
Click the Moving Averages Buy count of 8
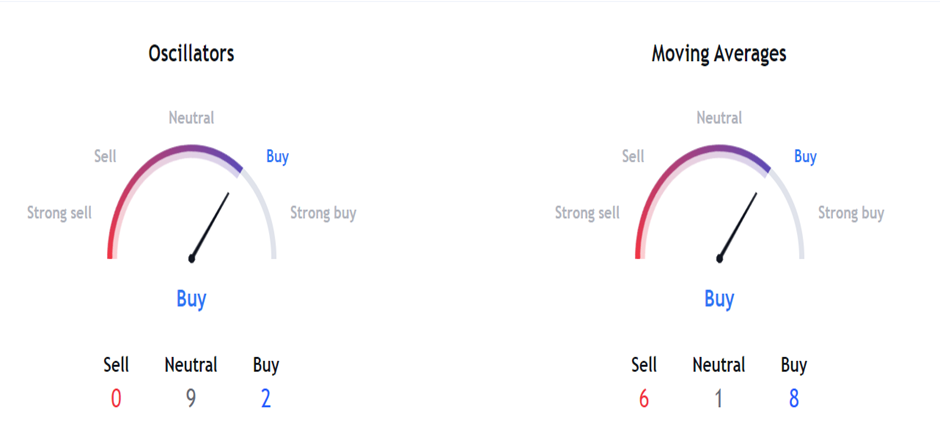pyautogui.click(x=794, y=398)
